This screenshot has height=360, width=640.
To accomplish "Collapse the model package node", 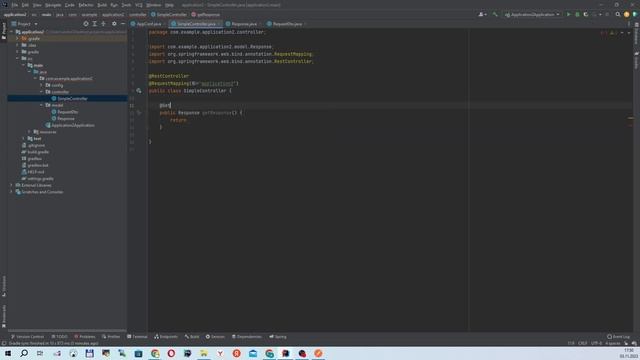I will [41, 105].
